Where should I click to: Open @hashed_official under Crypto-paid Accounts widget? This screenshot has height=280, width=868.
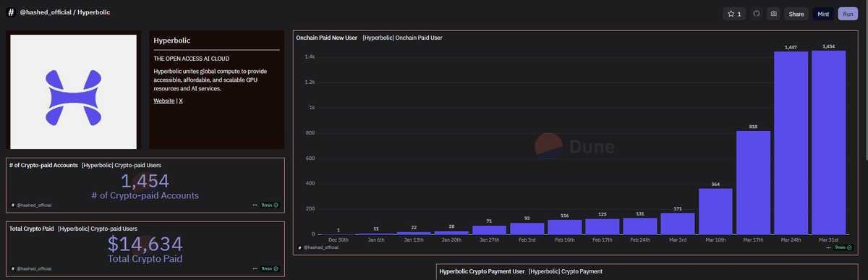34,205
